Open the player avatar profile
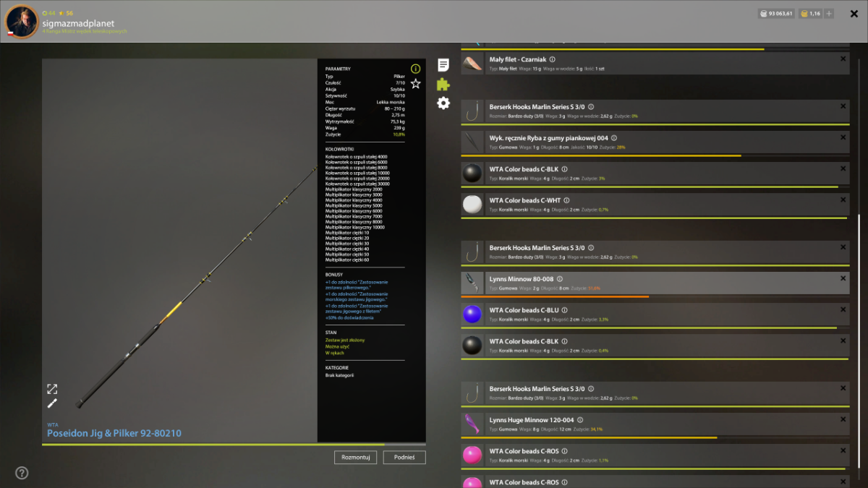 pyautogui.click(x=22, y=22)
